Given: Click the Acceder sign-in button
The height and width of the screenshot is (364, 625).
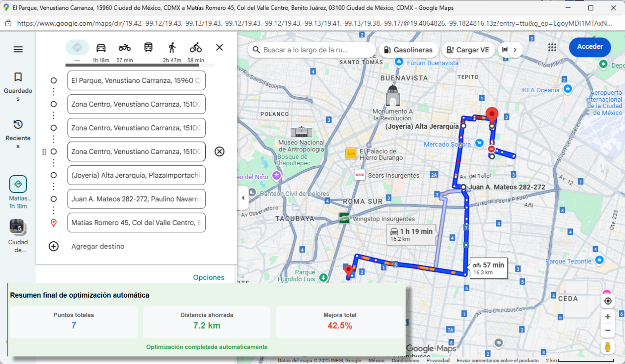Looking at the screenshot, I should [589, 47].
